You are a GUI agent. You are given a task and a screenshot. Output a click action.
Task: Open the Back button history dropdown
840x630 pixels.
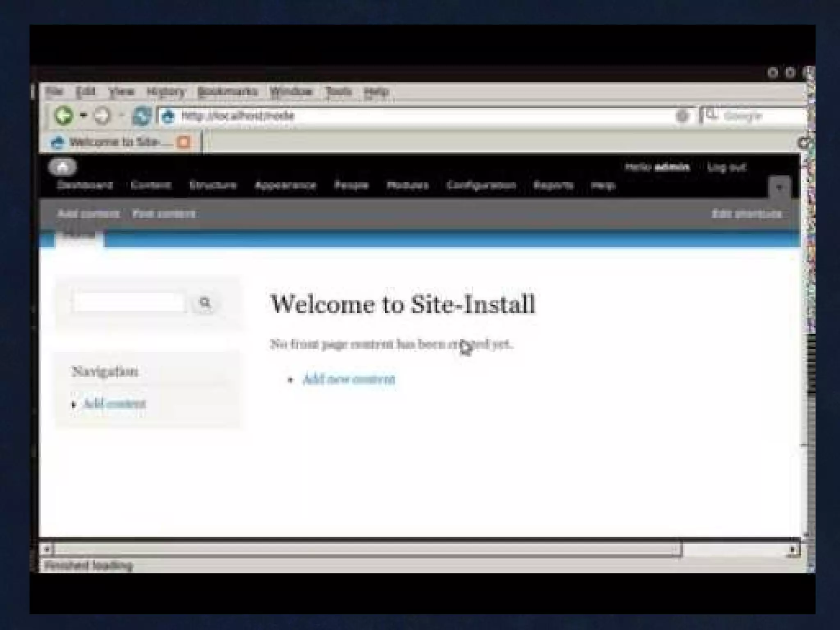pyautogui.click(x=84, y=116)
